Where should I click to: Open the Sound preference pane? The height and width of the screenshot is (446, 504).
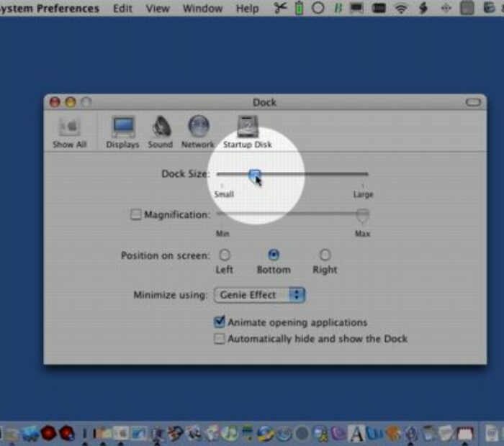[x=161, y=132]
